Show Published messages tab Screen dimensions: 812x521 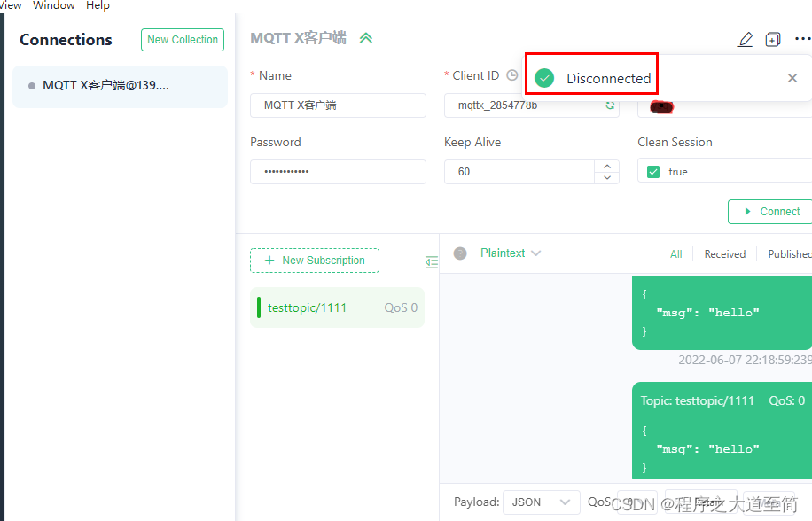point(790,254)
